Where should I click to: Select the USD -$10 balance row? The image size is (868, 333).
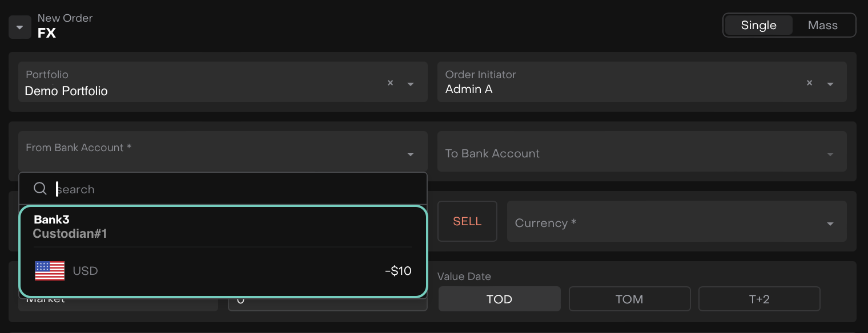click(223, 271)
